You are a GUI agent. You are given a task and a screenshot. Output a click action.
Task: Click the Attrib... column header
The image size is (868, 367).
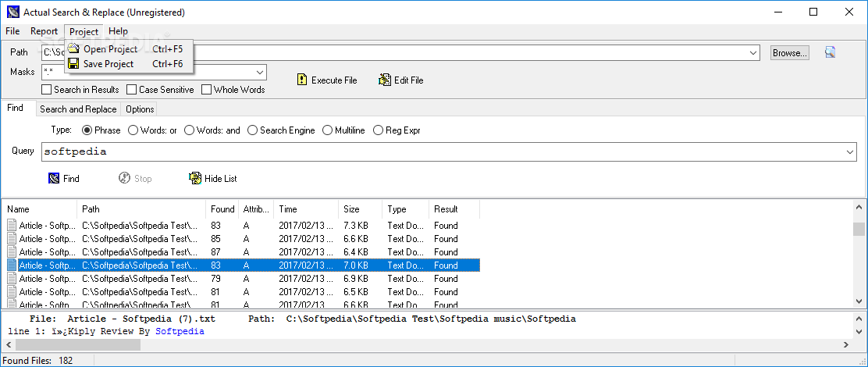coord(256,209)
